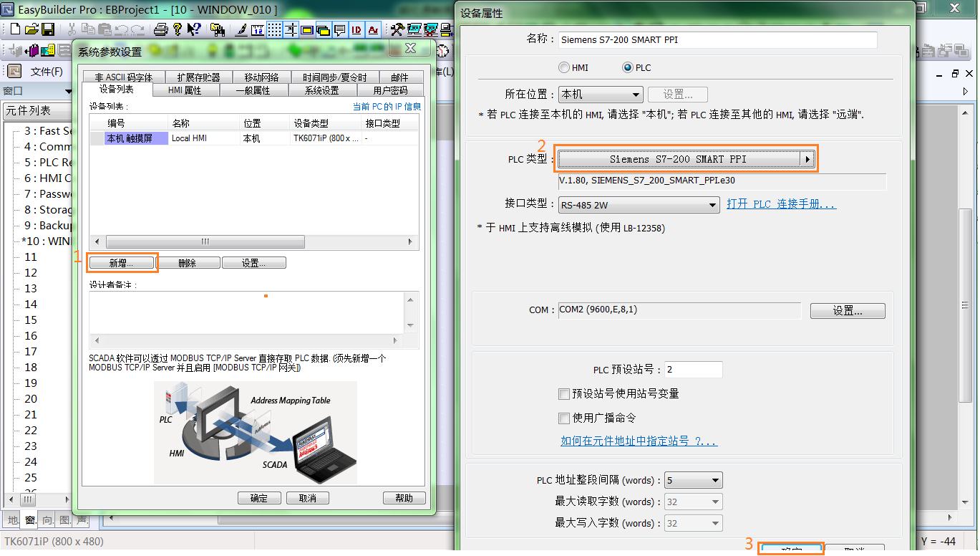Click the Print icon in toolbar
The height and width of the screenshot is (556, 980).
point(161,29)
